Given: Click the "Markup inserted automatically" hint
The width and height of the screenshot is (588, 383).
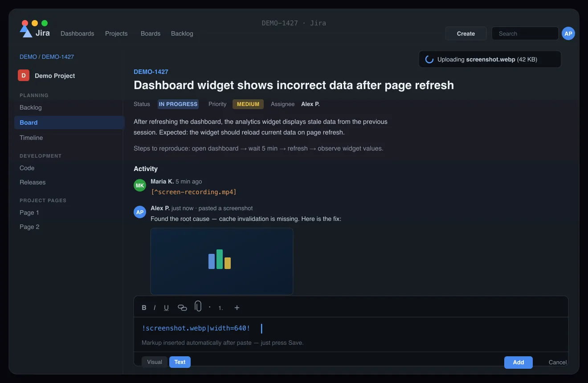Looking at the screenshot, I should (222, 343).
